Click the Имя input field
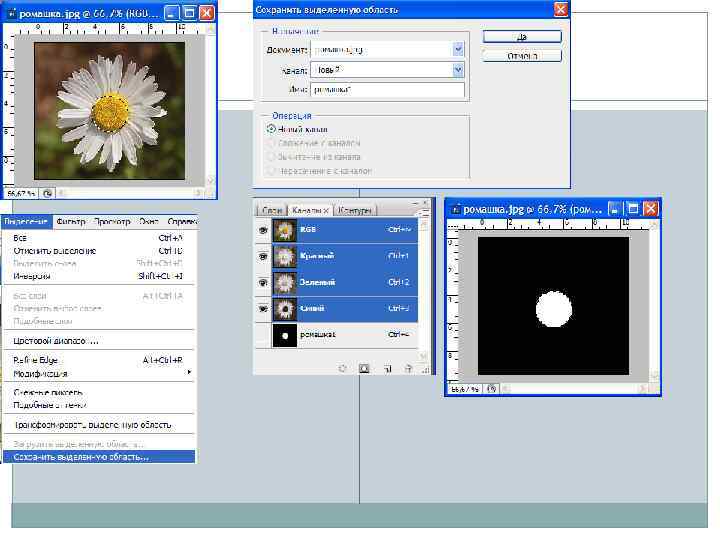Image resolution: width=720 pixels, height=540 pixels. (x=388, y=90)
